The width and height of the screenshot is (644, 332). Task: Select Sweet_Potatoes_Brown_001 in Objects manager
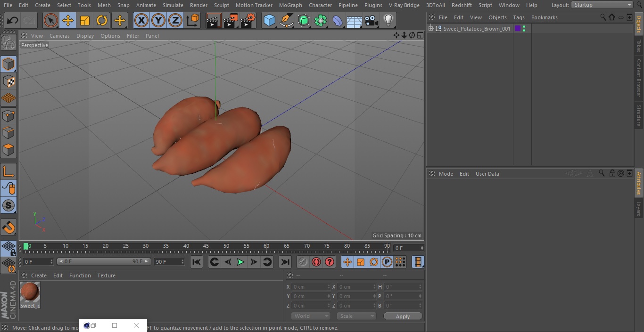pyautogui.click(x=477, y=29)
